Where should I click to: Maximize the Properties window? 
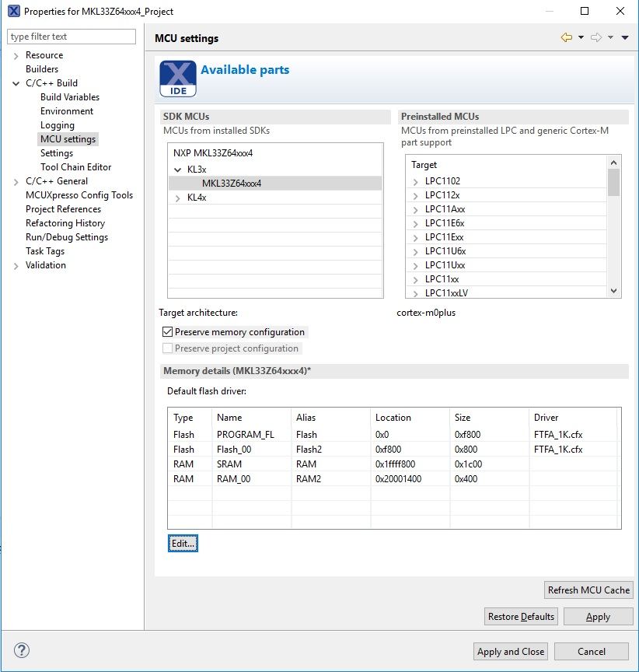tap(584, 11)
